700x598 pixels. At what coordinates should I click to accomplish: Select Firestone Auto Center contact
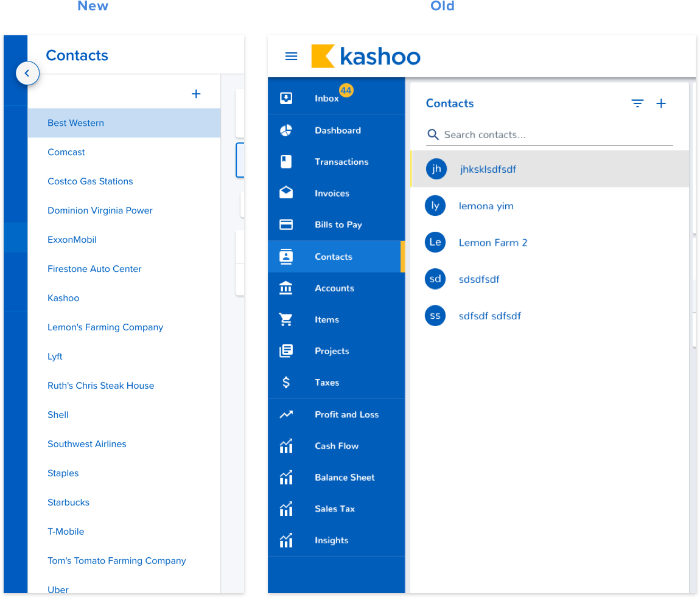(x=124, y=269)
